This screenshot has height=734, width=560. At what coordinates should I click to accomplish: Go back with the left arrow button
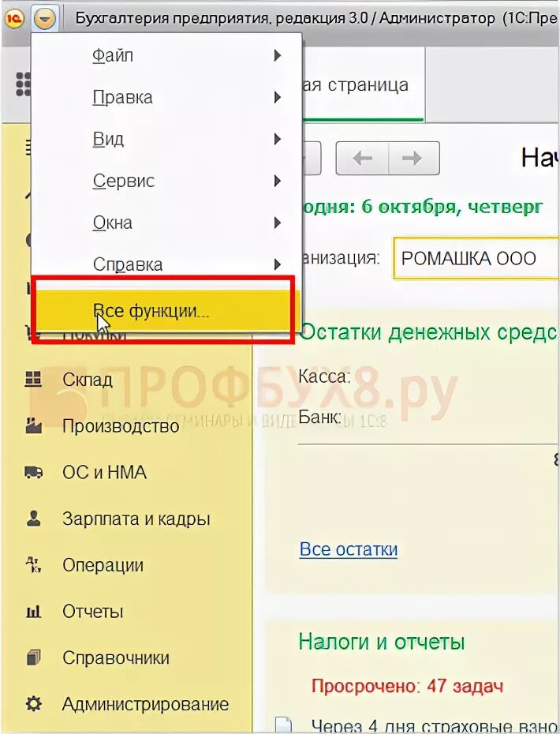[362, 158]
